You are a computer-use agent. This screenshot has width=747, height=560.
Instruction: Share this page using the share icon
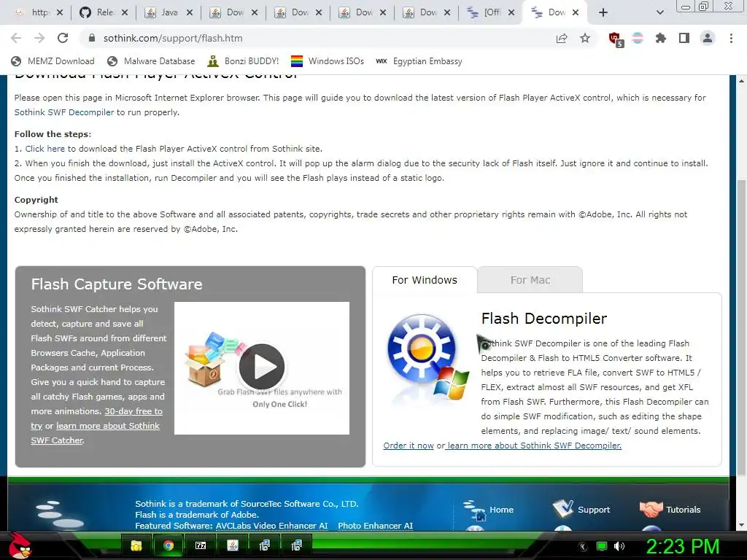pos(562,38)
